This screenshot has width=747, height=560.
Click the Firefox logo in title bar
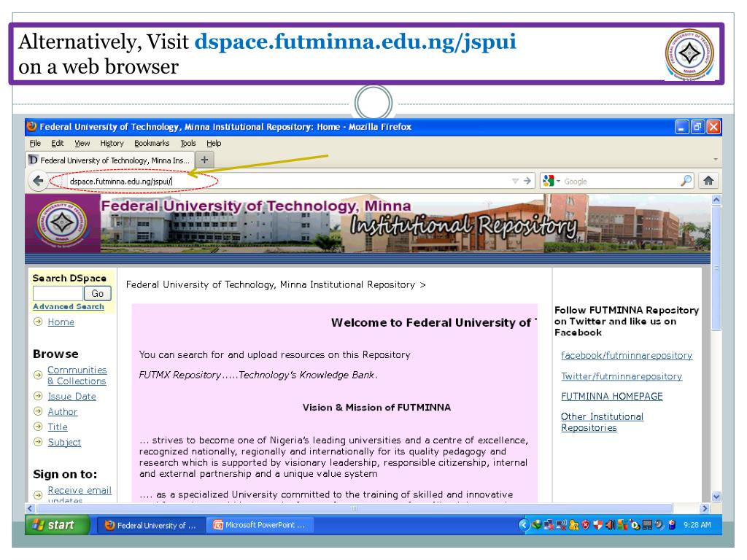click(x=32, y=127)
